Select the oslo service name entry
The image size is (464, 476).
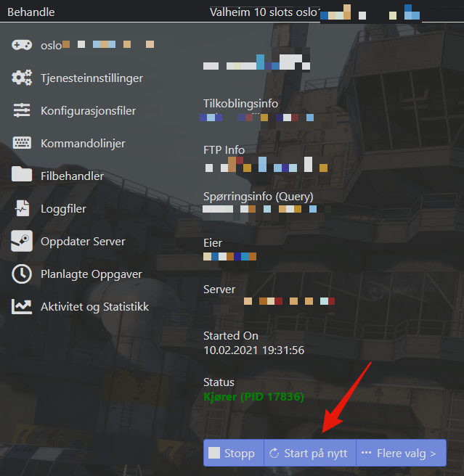[97, 45]
